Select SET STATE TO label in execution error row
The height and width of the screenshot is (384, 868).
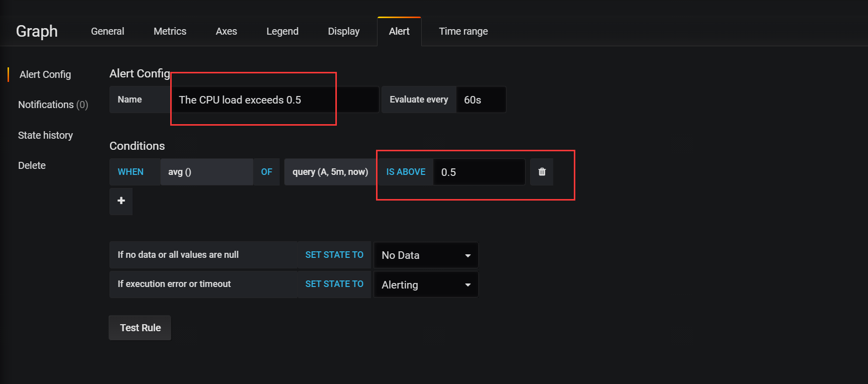point(334,284)
